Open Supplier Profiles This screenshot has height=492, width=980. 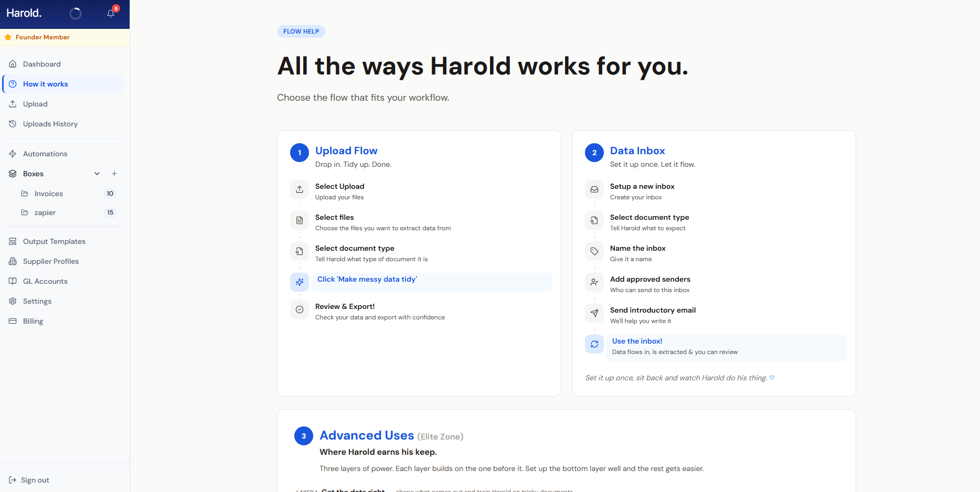63,261
